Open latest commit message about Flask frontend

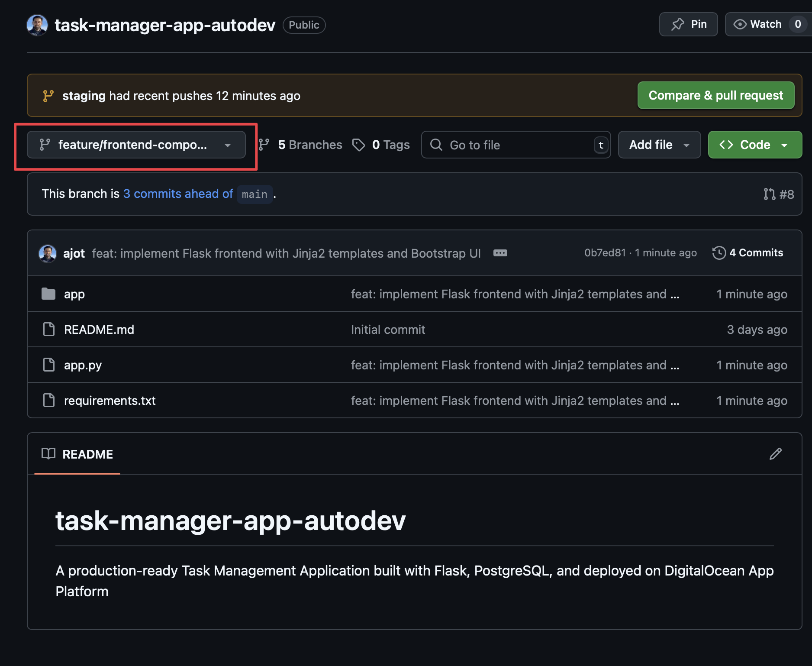click(x=286, y=253)
